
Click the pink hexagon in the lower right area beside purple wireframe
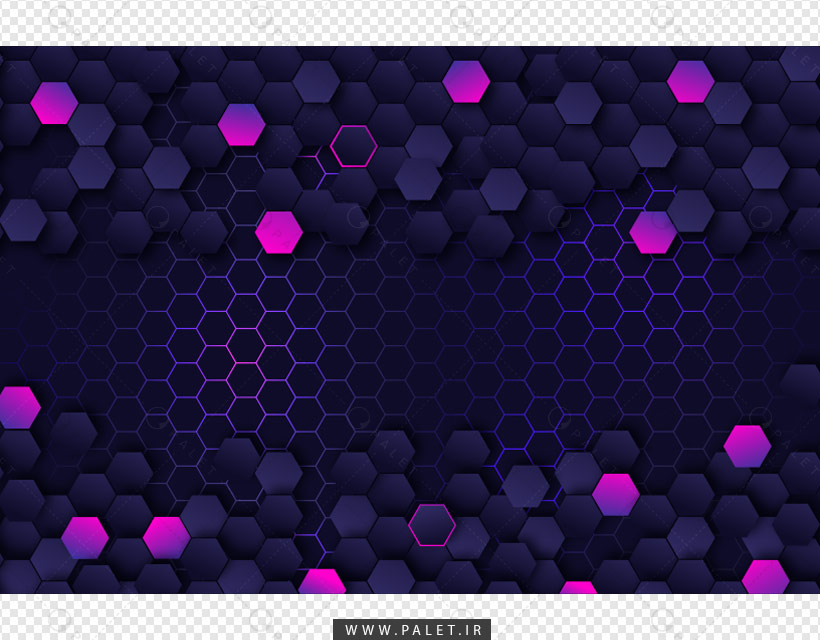(616, 494)
